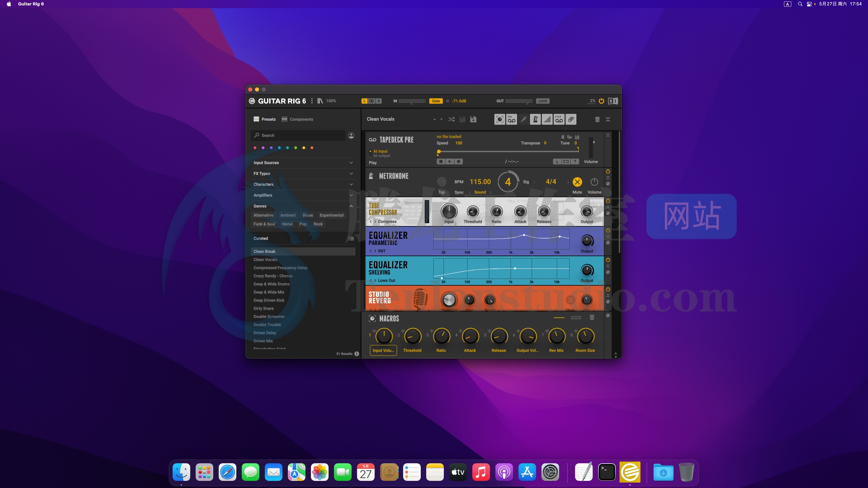Enable right input channel R button
The width and height of the screenshot is (868, 488).
pyautogui.click(x=379, y=101)
